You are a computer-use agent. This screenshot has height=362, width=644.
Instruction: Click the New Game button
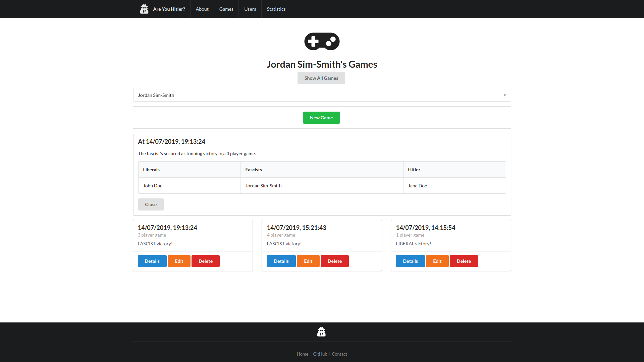click(x=321, y=118)
